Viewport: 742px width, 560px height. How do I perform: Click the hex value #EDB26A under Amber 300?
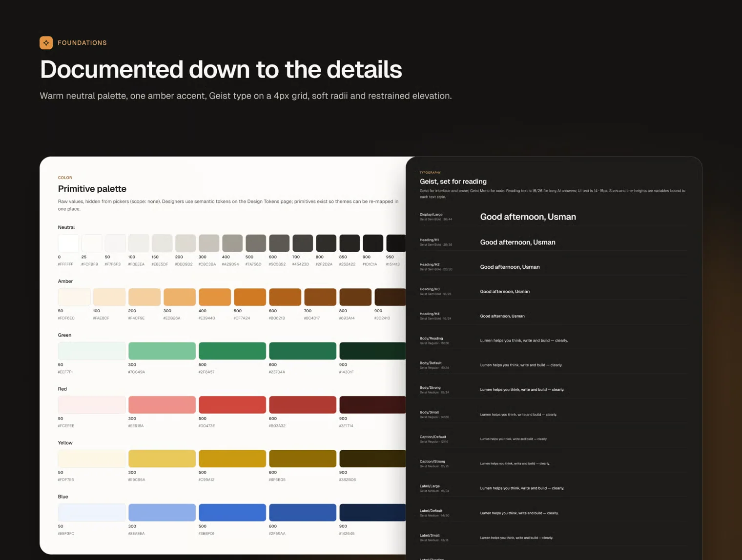(172, 318)
